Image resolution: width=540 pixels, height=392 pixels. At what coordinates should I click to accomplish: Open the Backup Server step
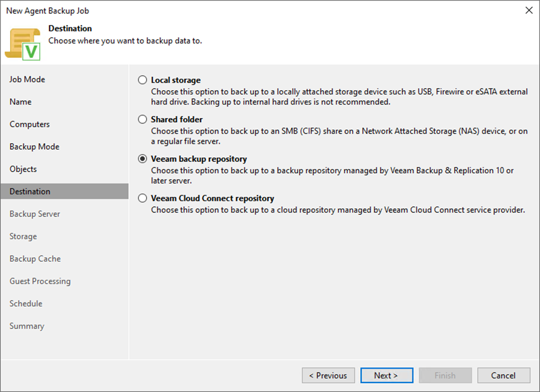35,214
